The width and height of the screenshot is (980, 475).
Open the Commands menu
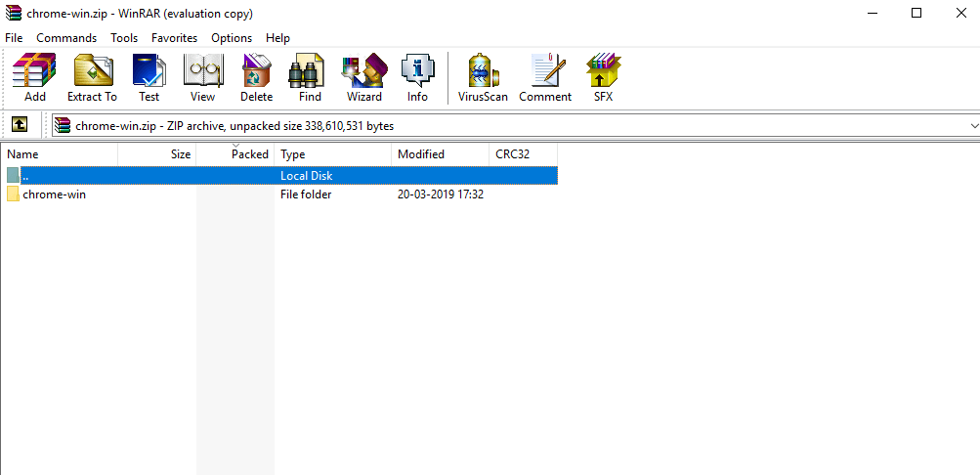66,38
